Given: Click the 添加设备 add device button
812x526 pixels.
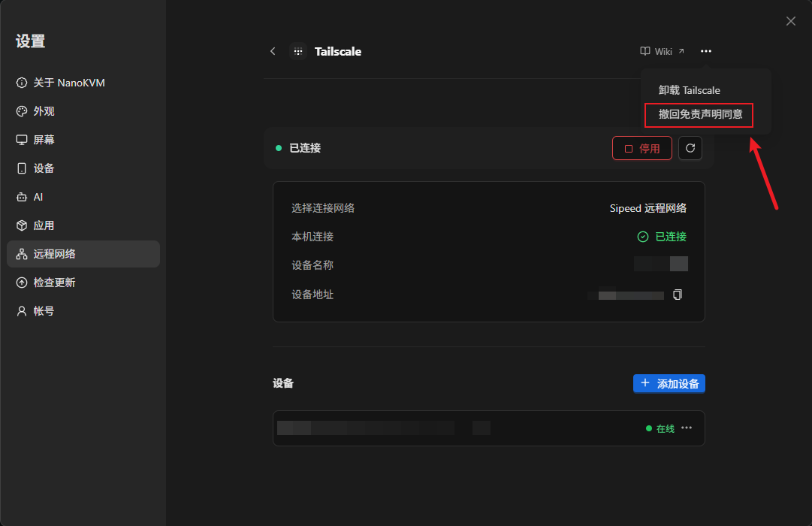Looking at the screenshot, I should pyautogui.click(x=669, y=383).
